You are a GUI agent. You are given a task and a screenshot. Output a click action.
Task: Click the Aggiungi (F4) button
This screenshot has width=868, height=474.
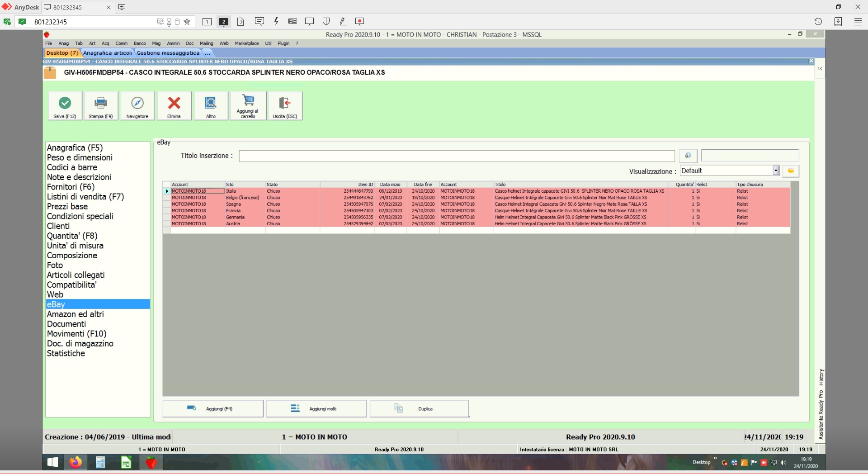[213, 408]
